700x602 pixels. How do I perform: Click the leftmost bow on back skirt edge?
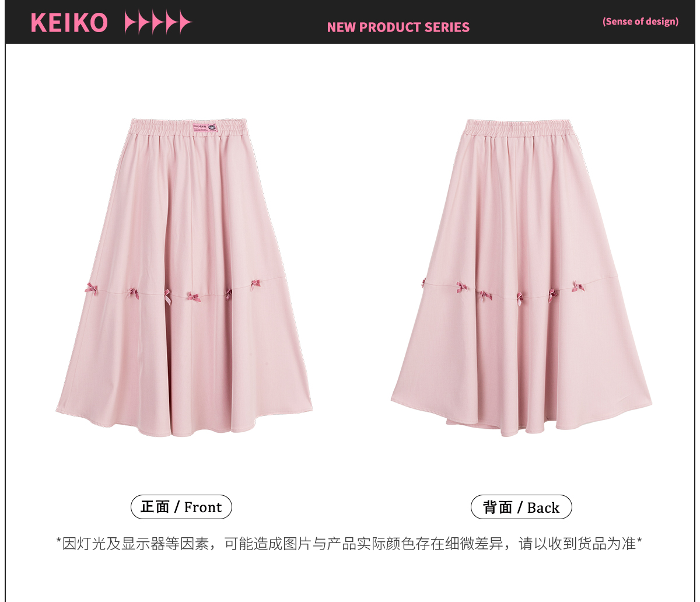[424, 283]
